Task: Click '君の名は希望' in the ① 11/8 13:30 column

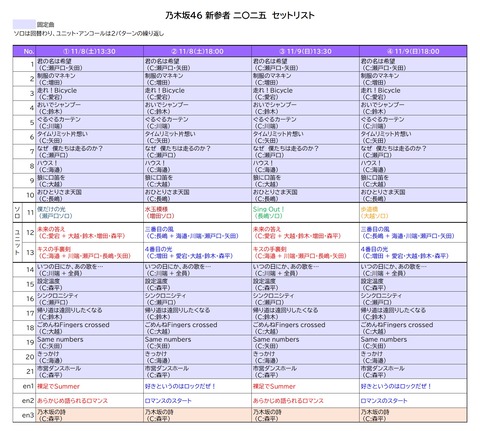Action: tap(54, 61)
